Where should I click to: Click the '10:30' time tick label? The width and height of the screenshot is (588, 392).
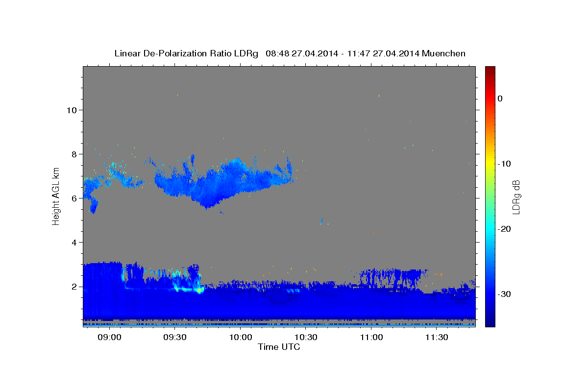306,338
